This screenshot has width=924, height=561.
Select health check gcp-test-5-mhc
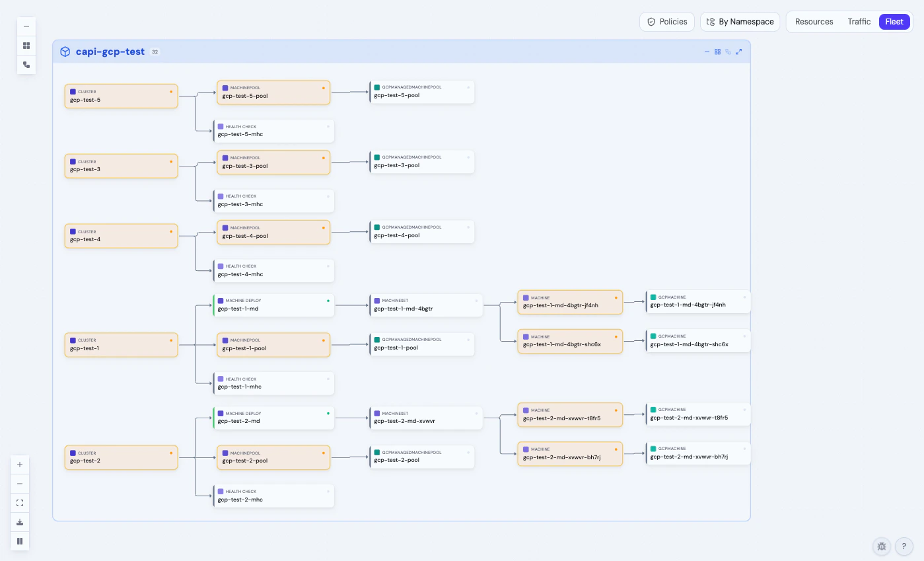[x=273, y=131]
